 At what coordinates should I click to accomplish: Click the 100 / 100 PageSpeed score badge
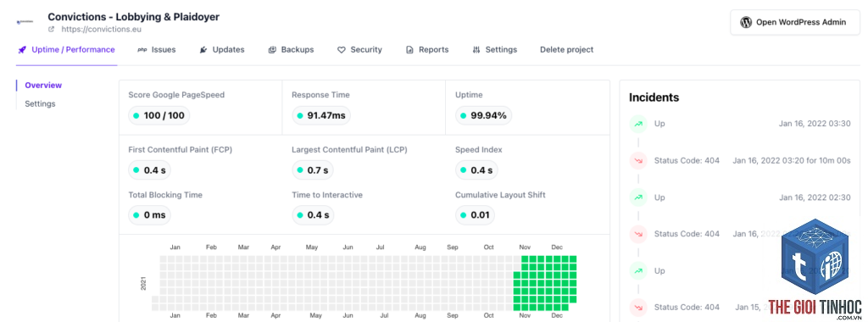point(159,115)
